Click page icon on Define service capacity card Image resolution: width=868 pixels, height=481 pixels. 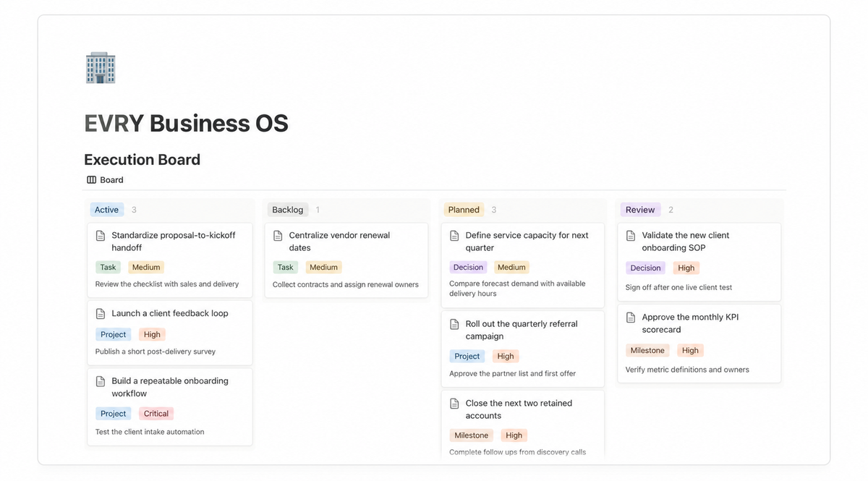[454, 236]
